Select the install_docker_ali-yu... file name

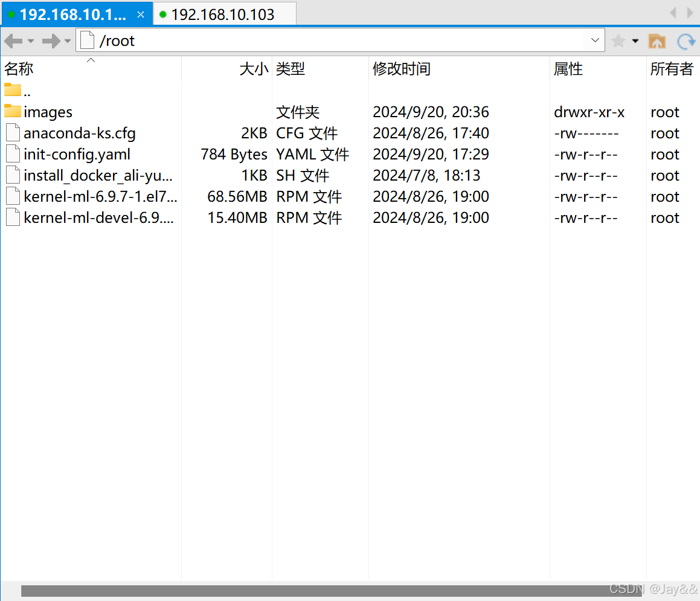click(98, 176)
